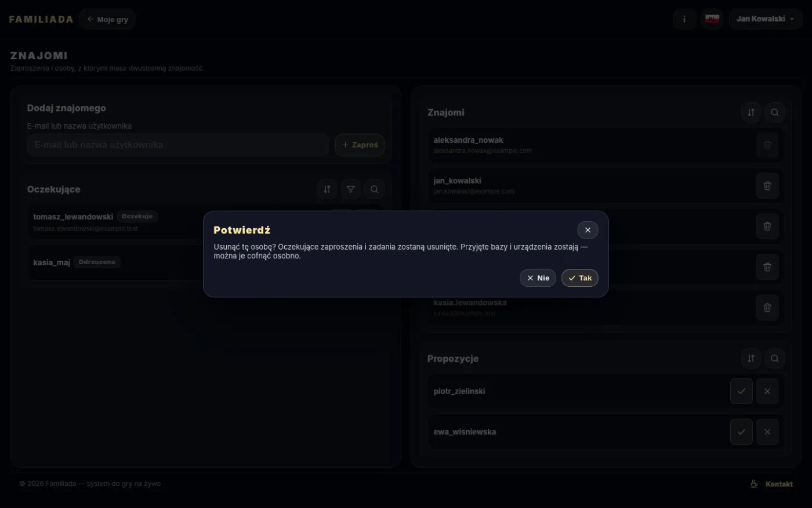Image resolution: width=812 pixels, height=508 pixels.
Task: Sort the Oczekujące invitations
Action: 327,189
